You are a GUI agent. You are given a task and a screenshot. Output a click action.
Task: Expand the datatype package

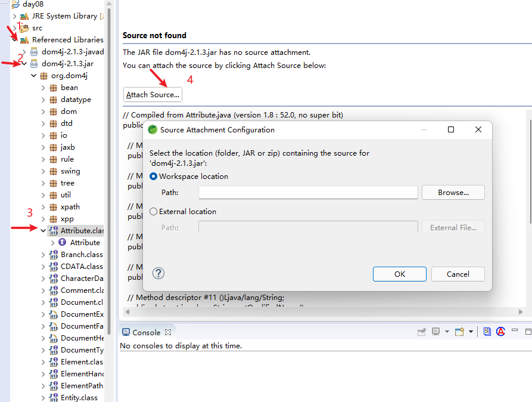click(43, 100)
